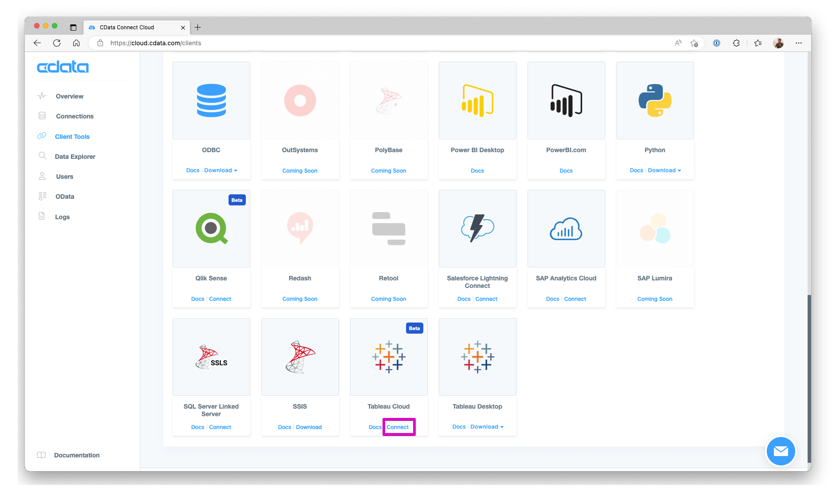
Task: Click the Tableau Cloud logo
Action: coord(389,357)
